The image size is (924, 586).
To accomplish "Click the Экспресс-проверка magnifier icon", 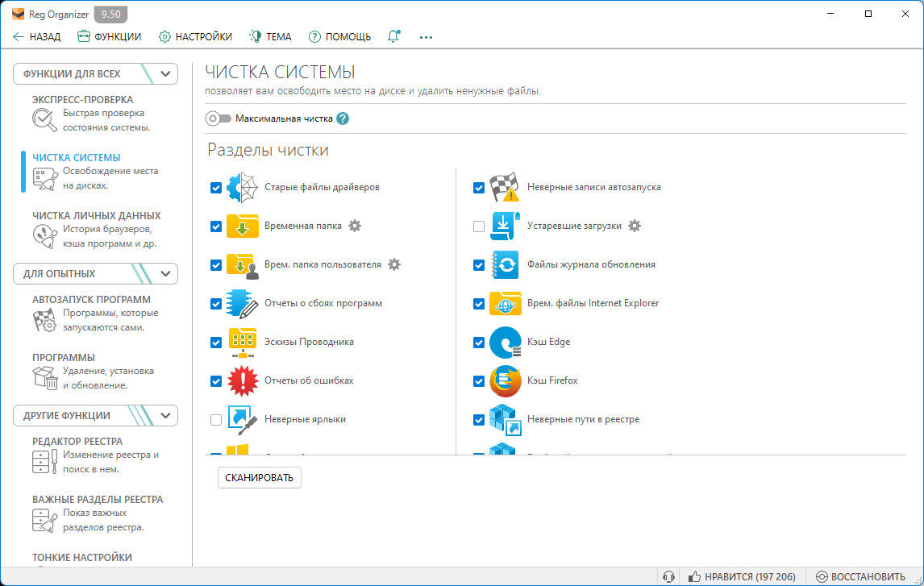I will point(44,119).
